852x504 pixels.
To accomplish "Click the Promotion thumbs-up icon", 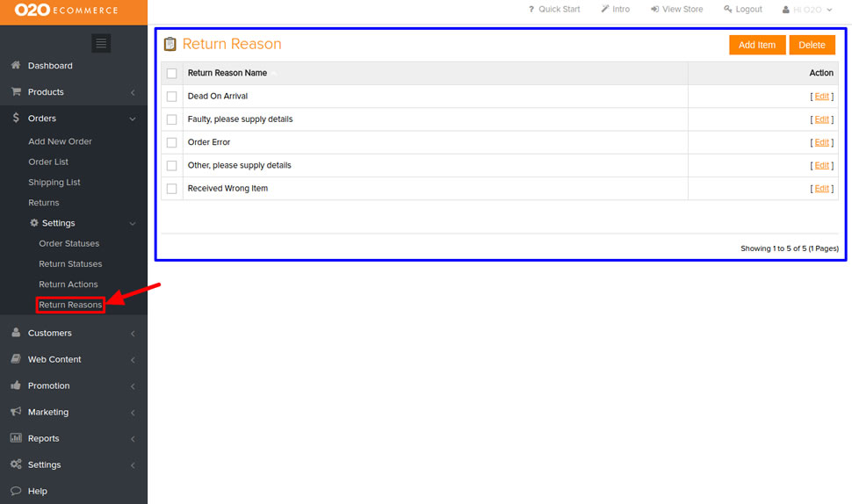I will coord(16,385).
